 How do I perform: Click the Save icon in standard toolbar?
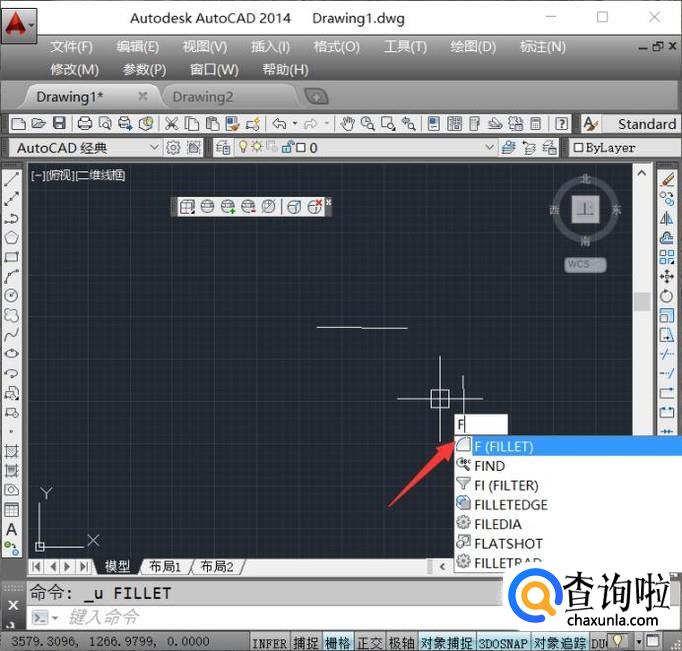pos(59,124)
